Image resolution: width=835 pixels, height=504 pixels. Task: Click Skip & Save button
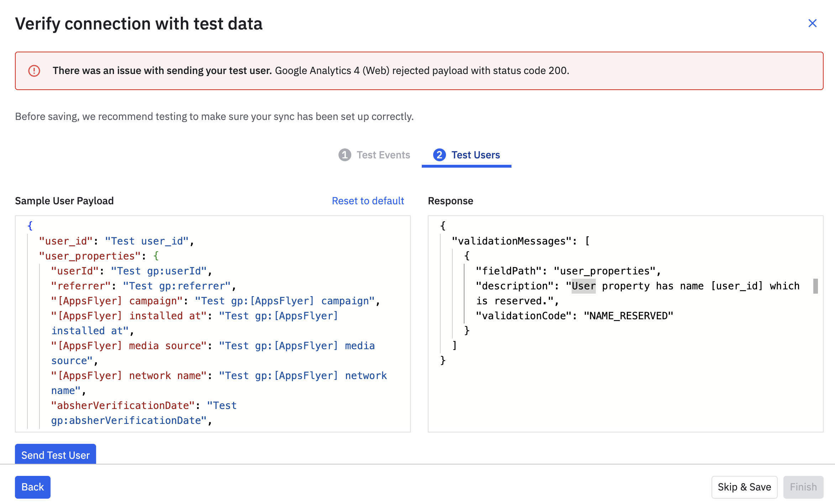click(744, 487)
